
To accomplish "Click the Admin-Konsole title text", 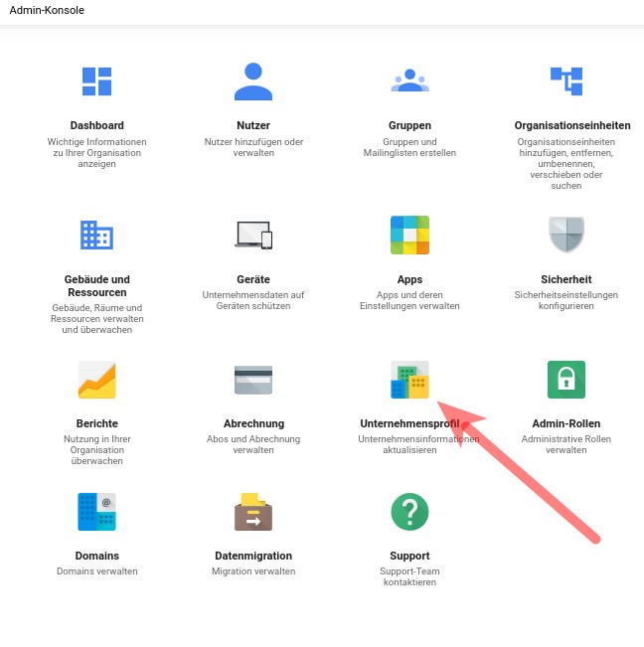I will tap(47, 10).
